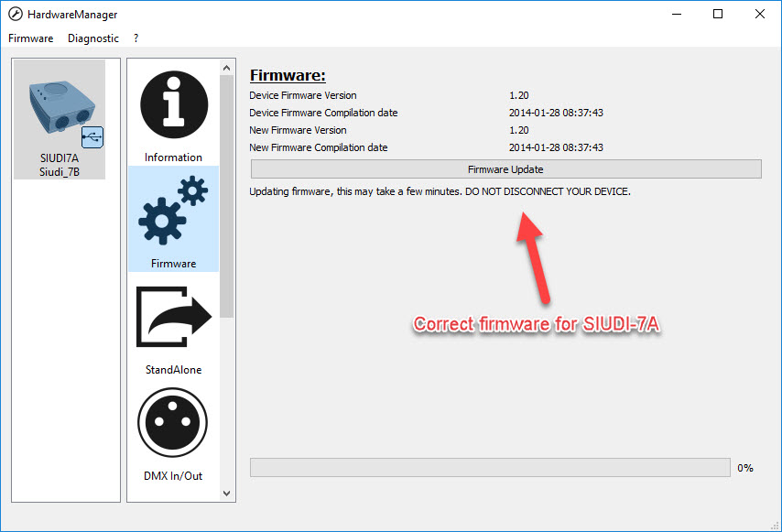Open the DMX In/Out connector icon
Image resolution: width=782 pixels, height=532 pixels.
tap(172, 423)
